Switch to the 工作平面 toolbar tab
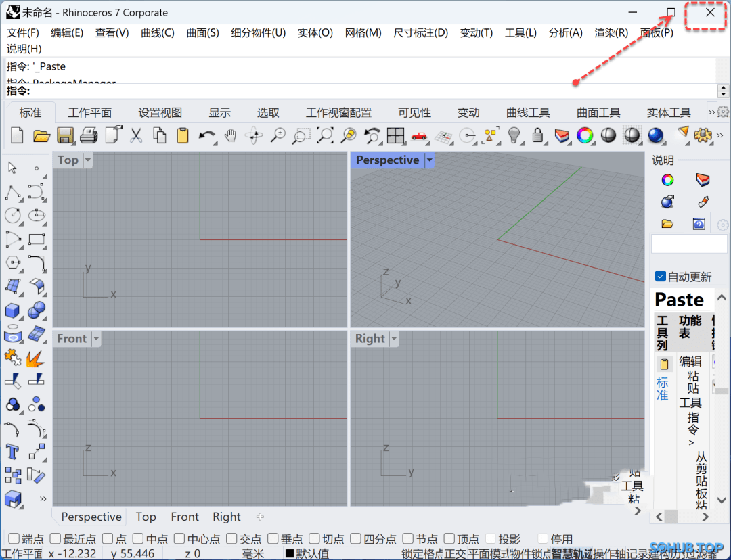This screenshot has width=731, height=560. [89, 113]
